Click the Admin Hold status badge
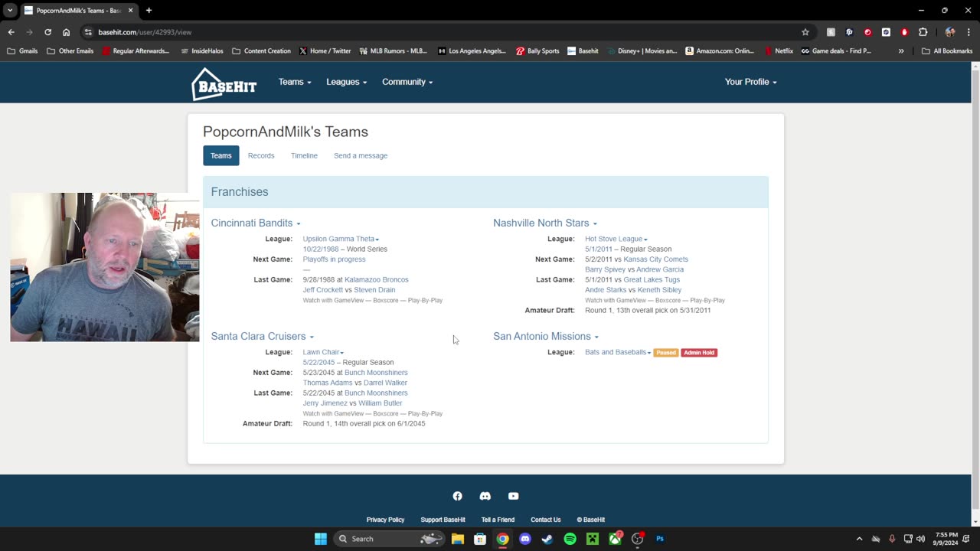This screenshot has width=980, height=551. click(699, 353)
